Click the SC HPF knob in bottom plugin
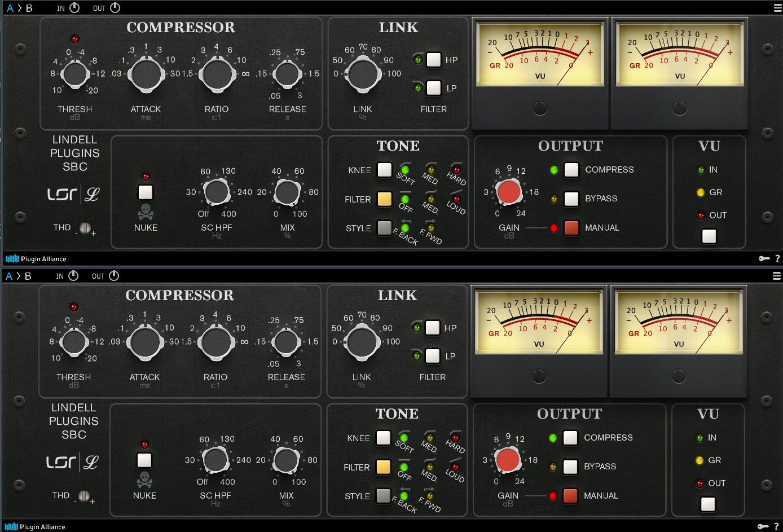Viewport: 783px width, 532px height. 215,460
